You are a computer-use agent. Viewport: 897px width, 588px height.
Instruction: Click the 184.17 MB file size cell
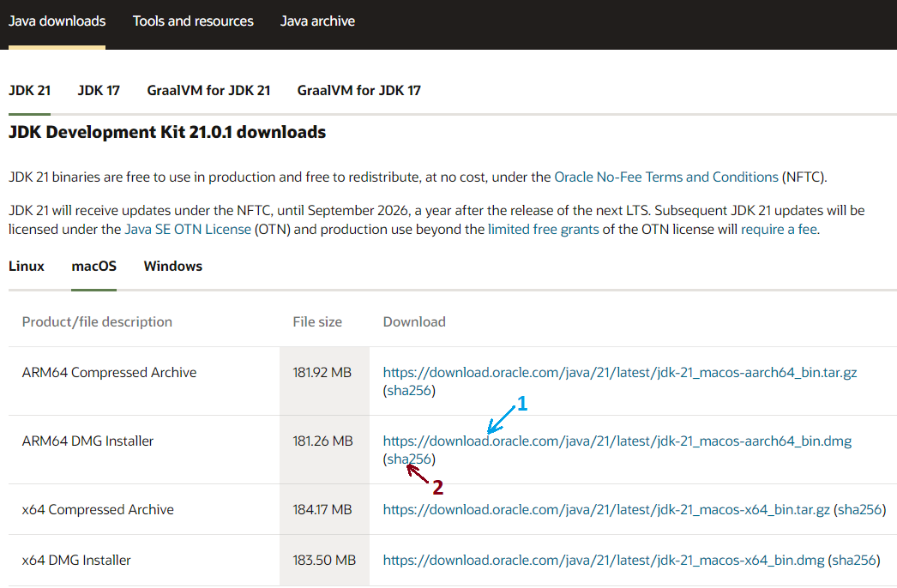[x=322, y=510]
